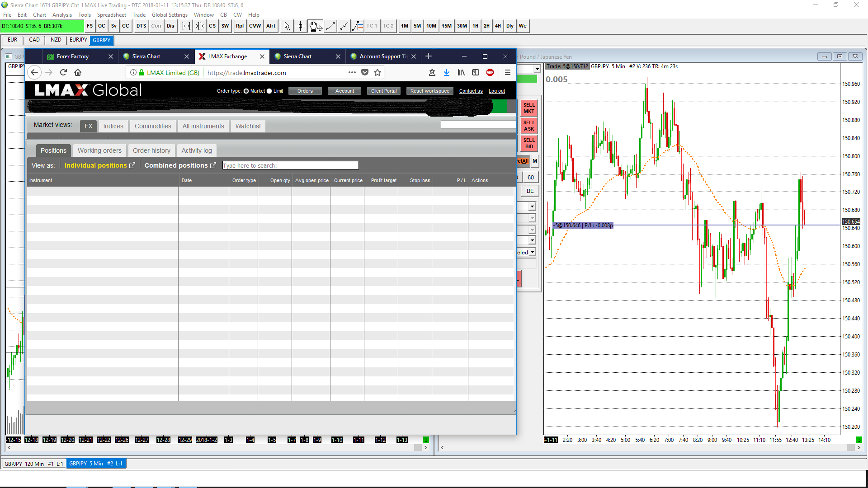The height and width of the screenshot is (488, 868).
Task: Select the crosshair chart tool icon
Action: click(301, 26)
